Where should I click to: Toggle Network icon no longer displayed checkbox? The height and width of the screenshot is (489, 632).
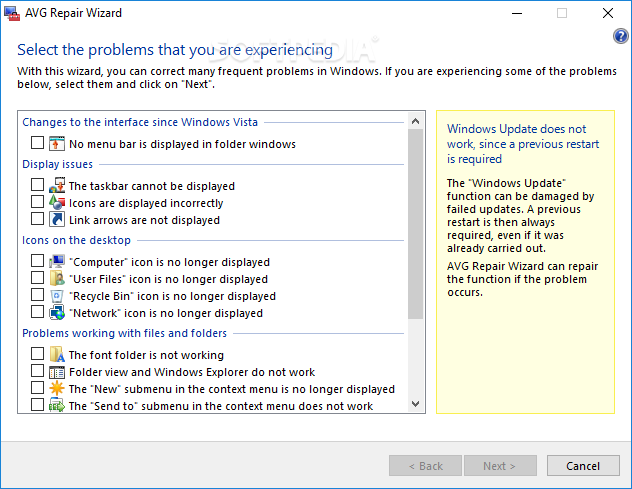click(x=37, y=311)
